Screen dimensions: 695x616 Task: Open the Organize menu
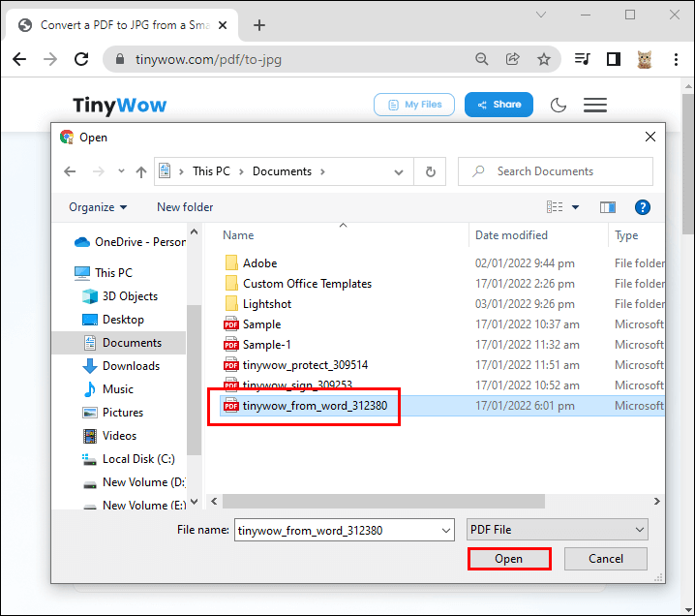click(98, 207)
